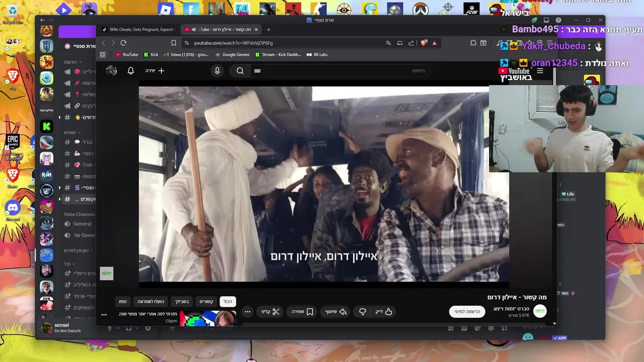644x362 pixels.
Task: Create a clip with the scissors button
Action: [270, 312]
